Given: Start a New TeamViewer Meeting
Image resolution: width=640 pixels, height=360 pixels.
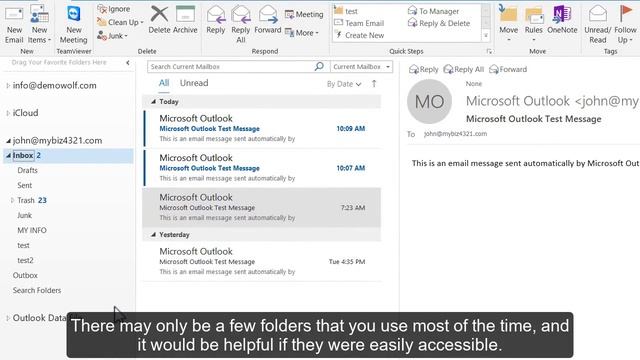Looking at the screenshot, I should 73,25.
